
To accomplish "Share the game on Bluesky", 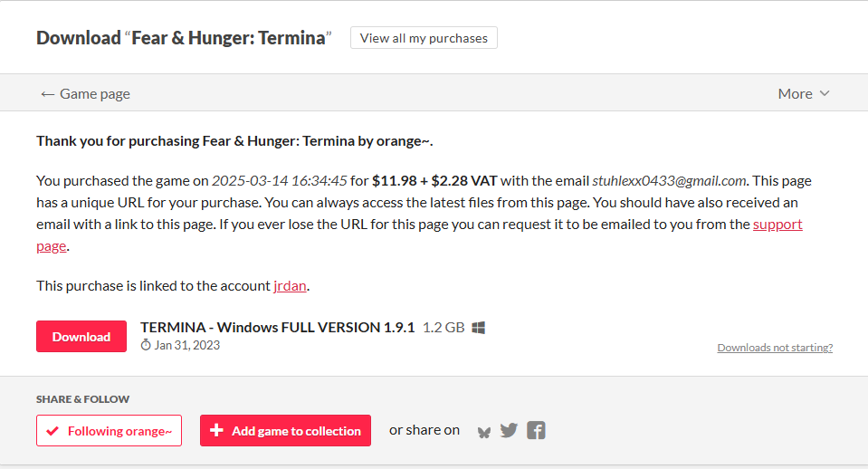I will pyautogui.click(x=484, y=432).
